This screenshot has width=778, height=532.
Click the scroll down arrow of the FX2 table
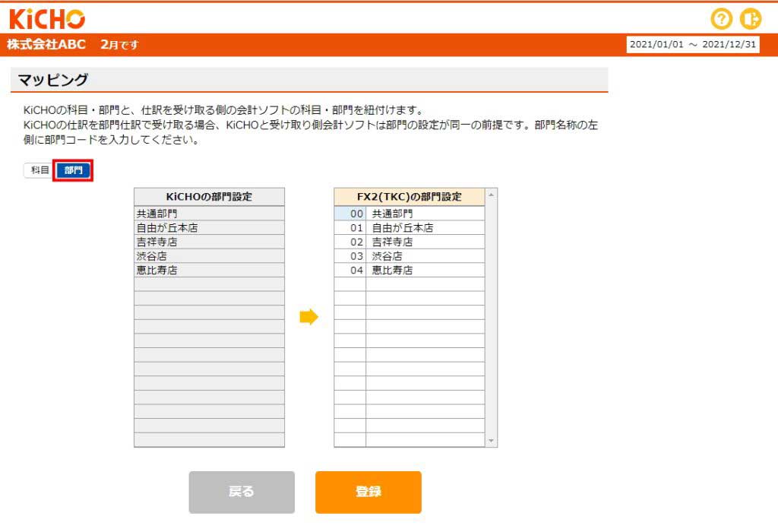[492, 441]
